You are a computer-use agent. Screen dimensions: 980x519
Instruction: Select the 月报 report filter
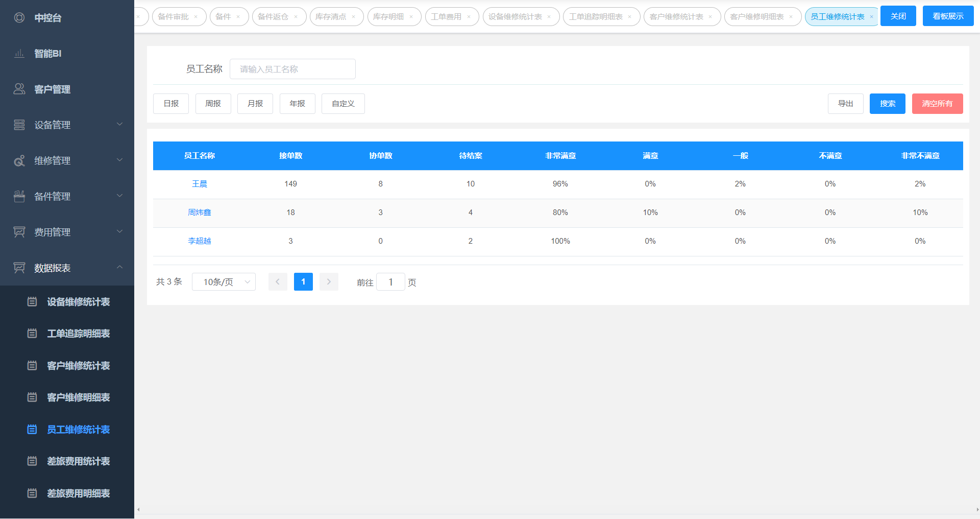pyautogui.click(x=255, y=104)
